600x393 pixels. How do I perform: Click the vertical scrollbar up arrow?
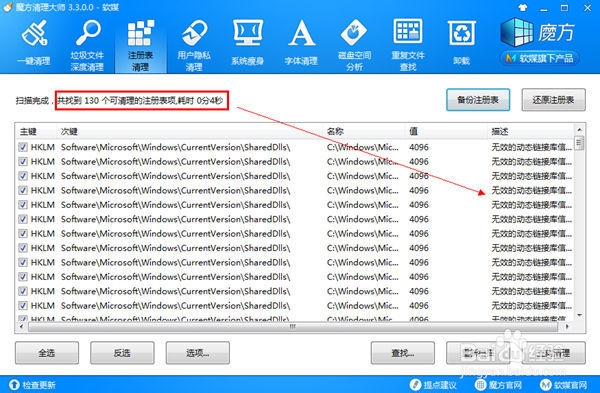pos(579,130)
